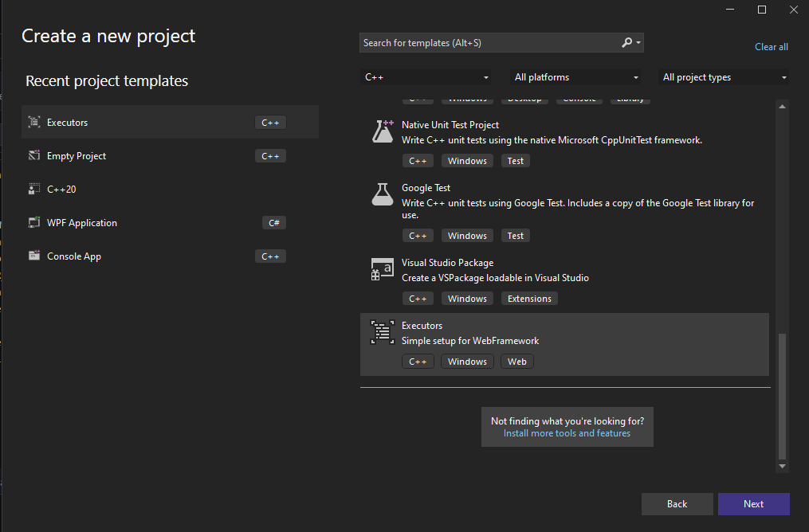The image size is (809, 532).
Task: Open Install more tools and features link
Action: (x=567, y=433)
